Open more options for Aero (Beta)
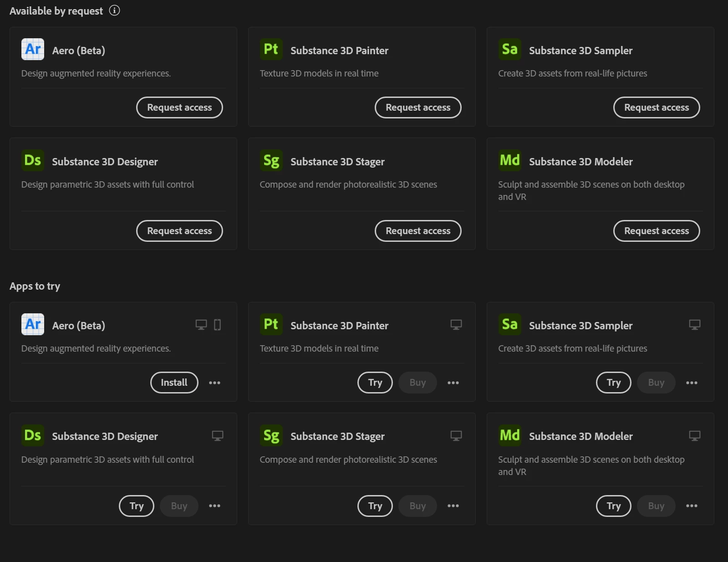The height and width of the screenshot is (562, 728). (x=215, y=383)
